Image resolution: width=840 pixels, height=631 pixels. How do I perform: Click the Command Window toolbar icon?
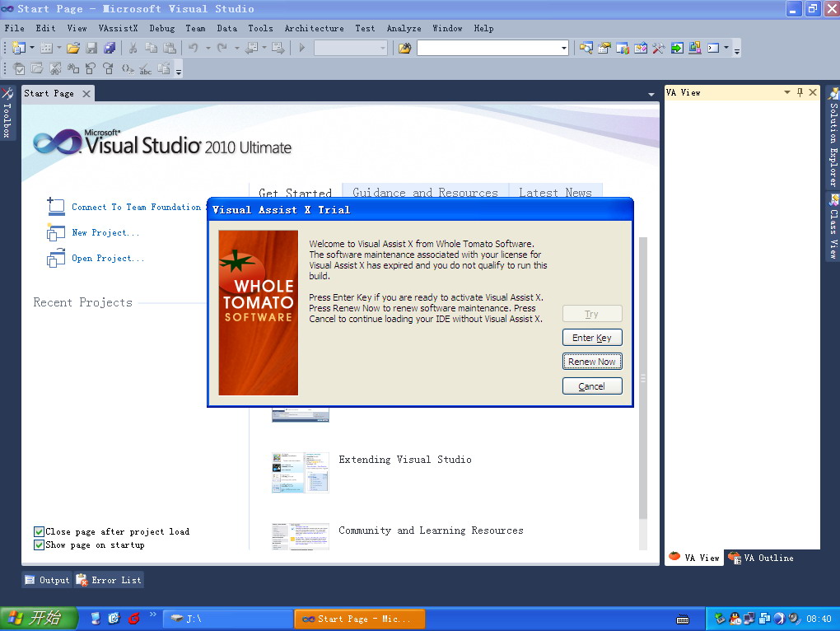tap(713, 49)
